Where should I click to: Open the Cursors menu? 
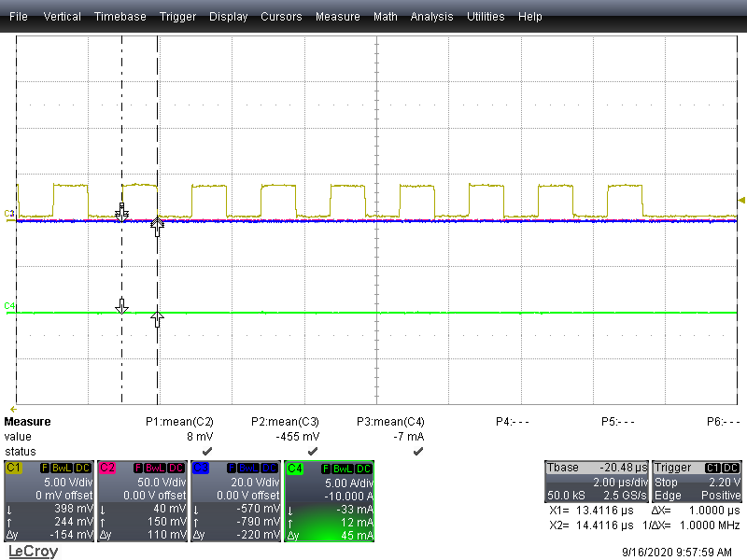281,16
